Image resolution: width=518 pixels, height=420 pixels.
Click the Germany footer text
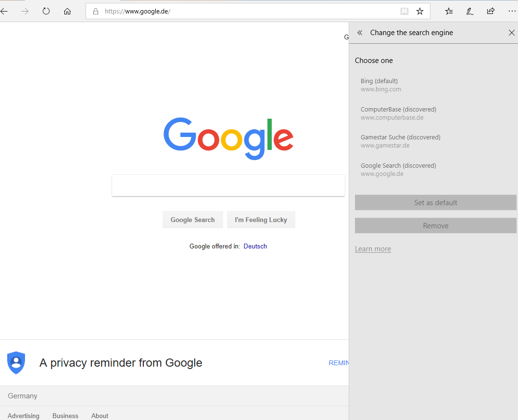(23, 395)
